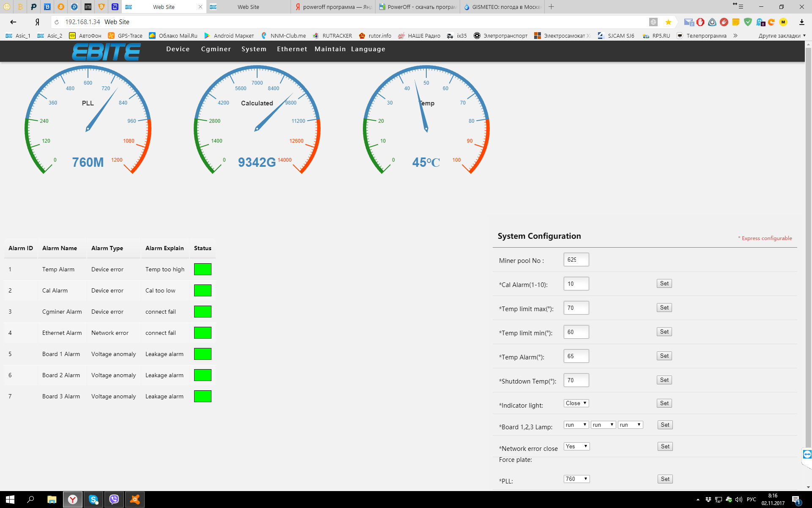Viewport: 812px width, 508px height.
Task: Click Set next to Cal Alarm
Action: click(664, 284)
